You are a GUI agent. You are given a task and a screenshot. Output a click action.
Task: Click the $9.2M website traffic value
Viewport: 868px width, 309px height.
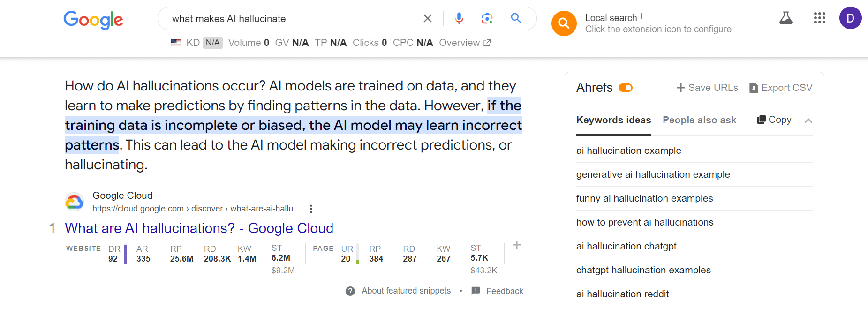click(x=283, y=271)
